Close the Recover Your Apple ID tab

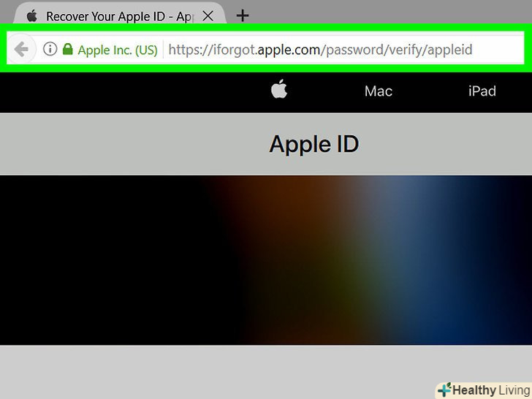(208, 15)
